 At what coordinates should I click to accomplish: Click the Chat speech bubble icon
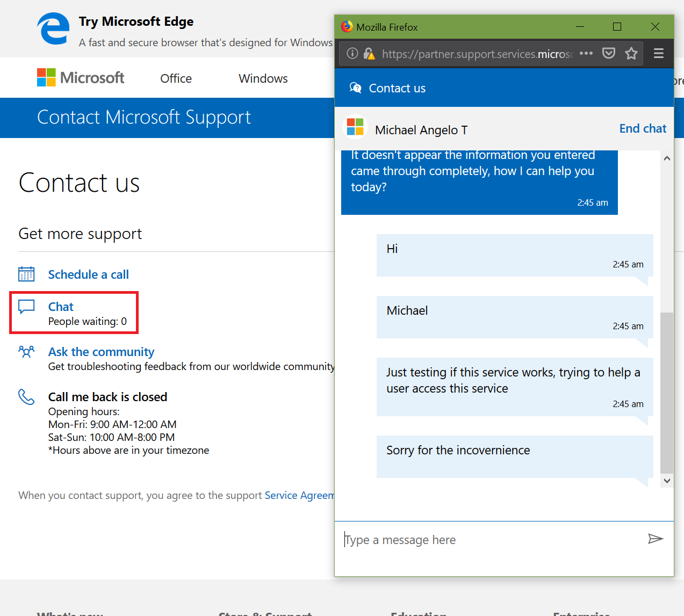click(26, 307)
